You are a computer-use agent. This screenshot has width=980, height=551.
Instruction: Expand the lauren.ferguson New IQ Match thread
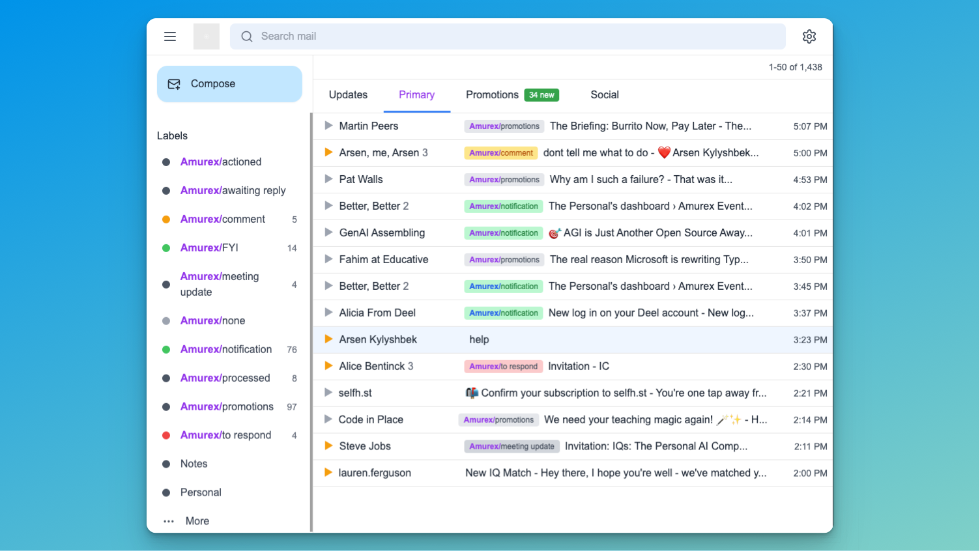328,473
